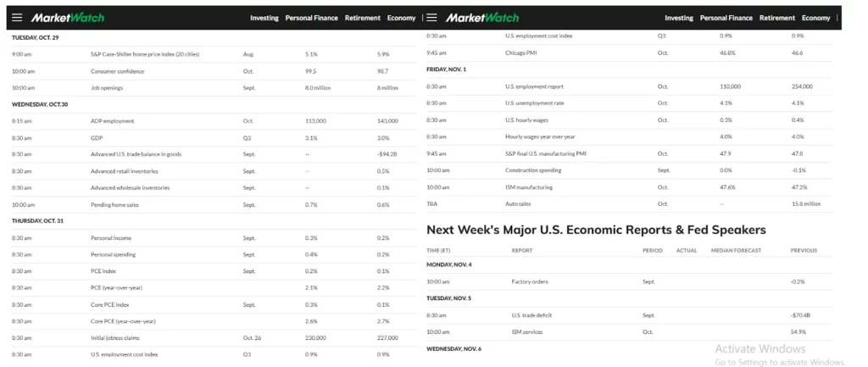Click MarketWatch logo on the right page
868x367 pixels.
[x=482, y=18]
